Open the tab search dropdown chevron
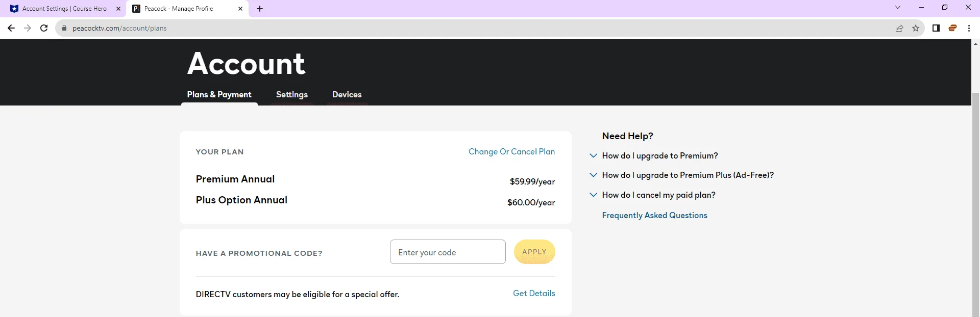Screen dimensions: 980x317 [898, 8]
